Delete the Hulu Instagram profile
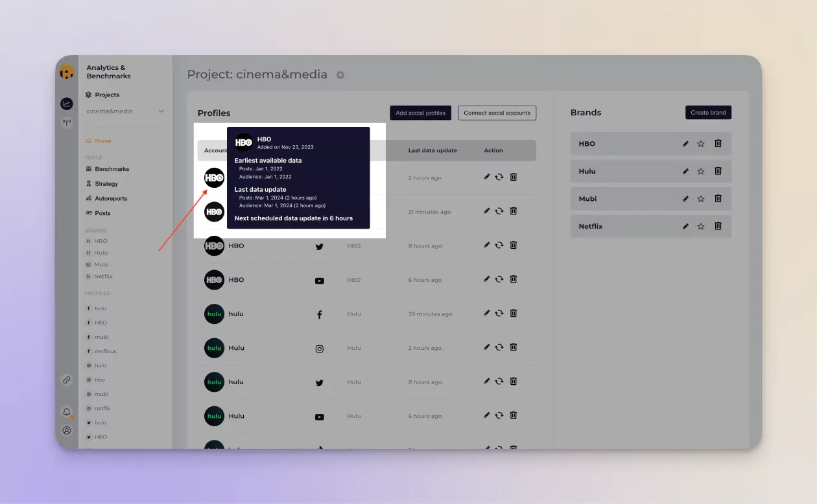 (x=514, y=347)
